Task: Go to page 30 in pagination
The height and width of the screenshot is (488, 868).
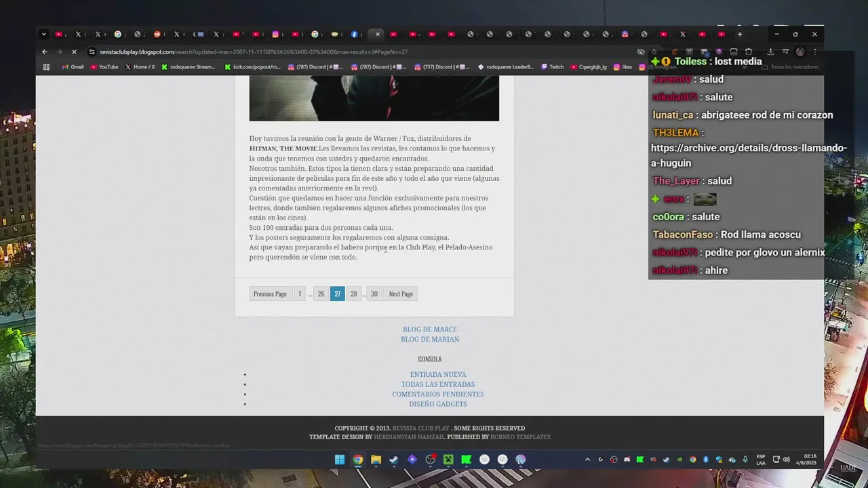Action: coord(374,293)
